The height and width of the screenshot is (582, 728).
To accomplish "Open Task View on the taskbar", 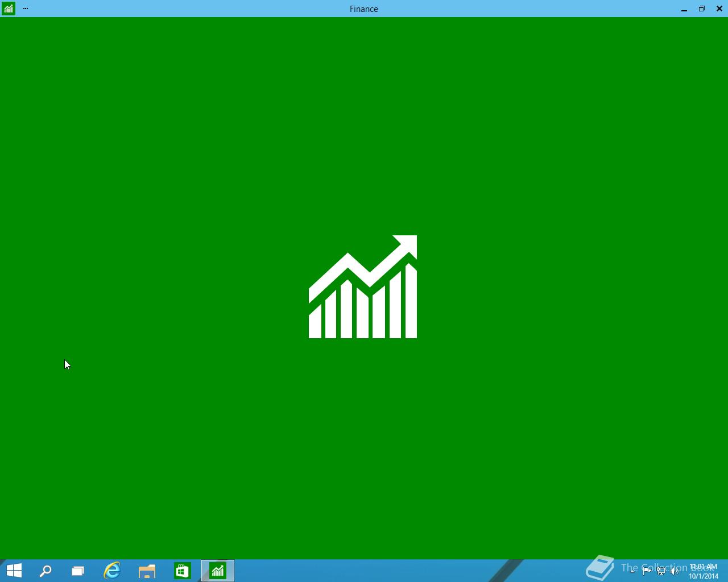I will [x=78, y=571].
